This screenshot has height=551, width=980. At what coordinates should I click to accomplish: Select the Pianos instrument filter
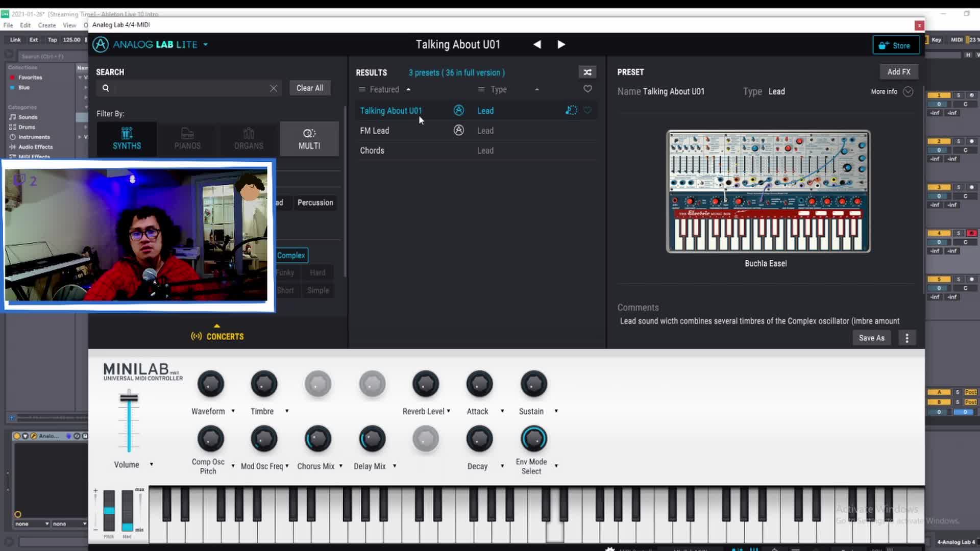(187, 139)
